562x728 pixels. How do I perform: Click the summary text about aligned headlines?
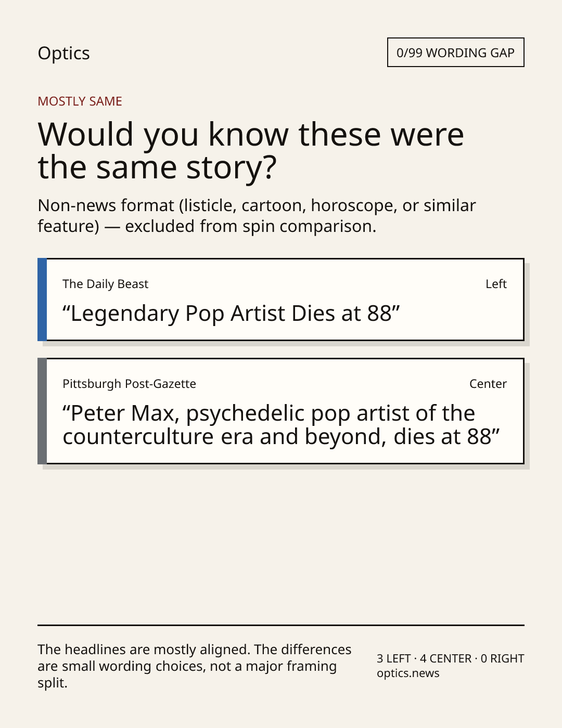point(195,666)
